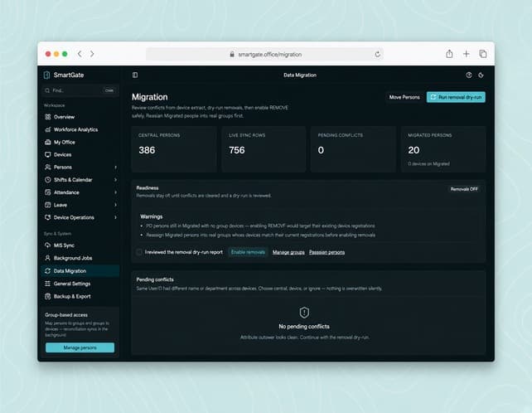This screenshot has height=413, width=532.
Task: Click the Pending Conflicts 0 card
Action: [353, 149]
